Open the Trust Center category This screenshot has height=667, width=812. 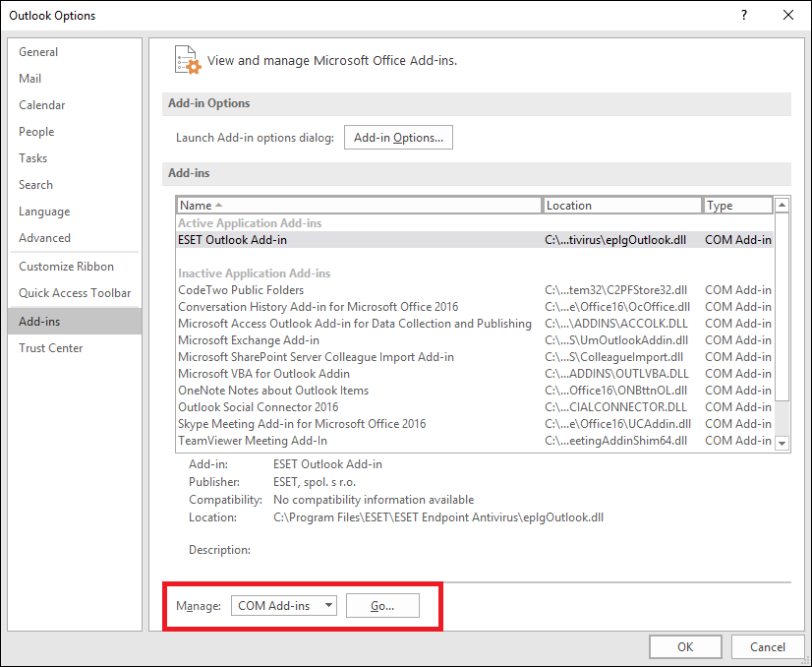coord(75,348)
